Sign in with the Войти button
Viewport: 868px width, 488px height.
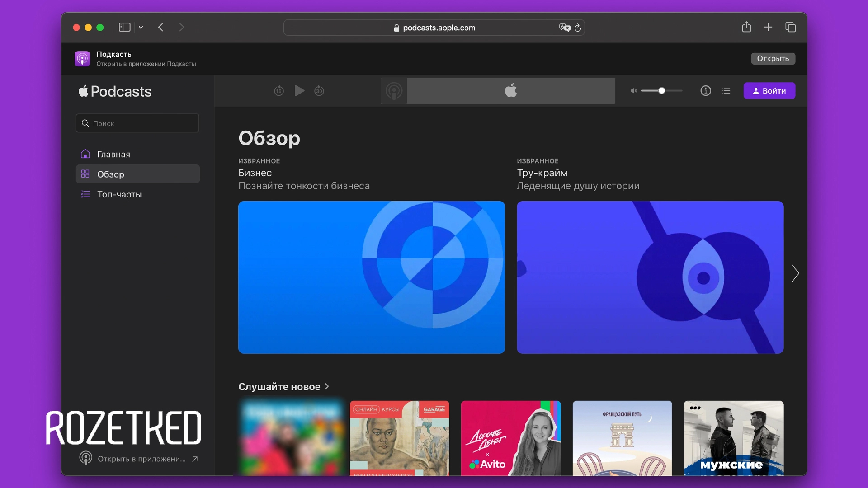click(769, 91)
